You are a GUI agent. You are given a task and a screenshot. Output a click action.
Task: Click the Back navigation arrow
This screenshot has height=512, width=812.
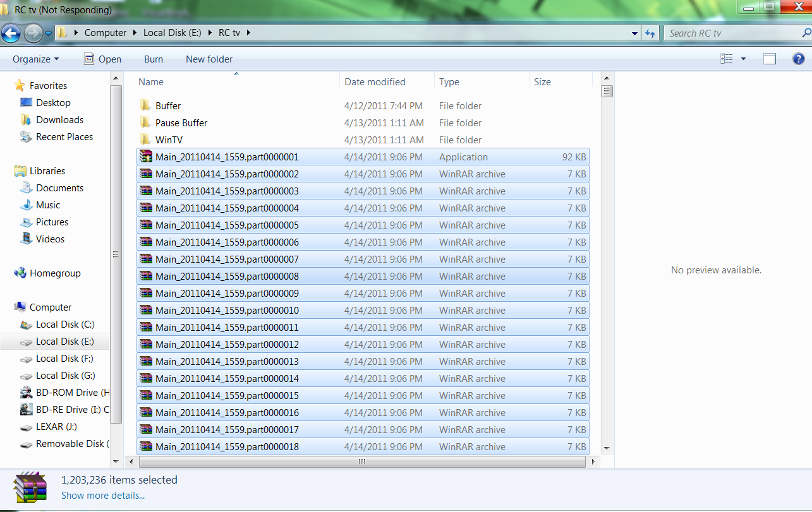11,33
